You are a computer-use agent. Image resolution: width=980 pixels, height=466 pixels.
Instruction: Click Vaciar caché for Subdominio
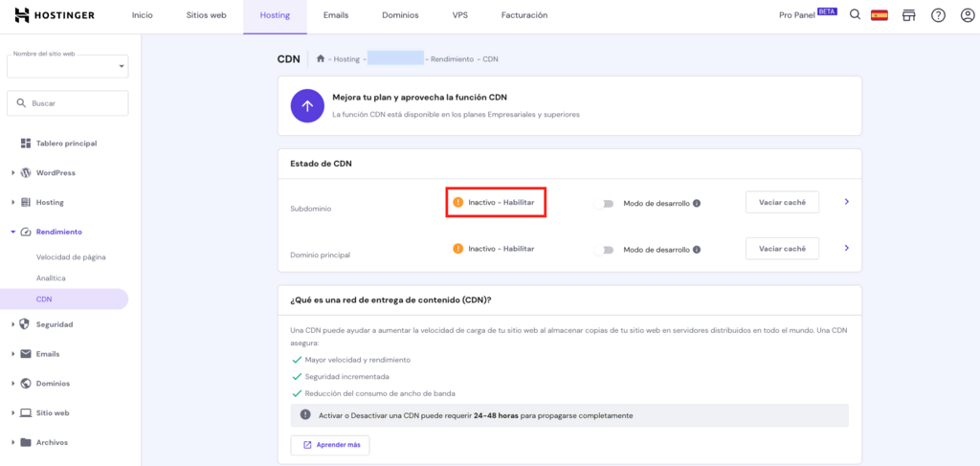tap(782, 202)
